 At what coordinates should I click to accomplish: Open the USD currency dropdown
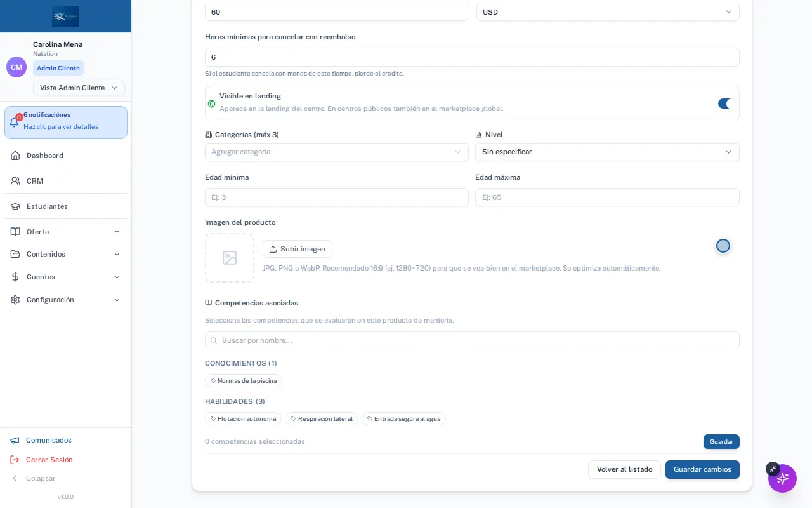(x=608, y=12)
